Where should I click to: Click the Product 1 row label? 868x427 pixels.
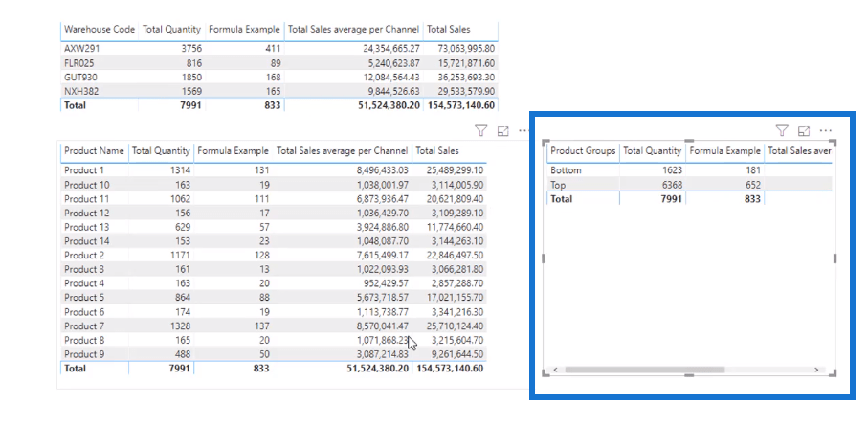pos(84,170)
